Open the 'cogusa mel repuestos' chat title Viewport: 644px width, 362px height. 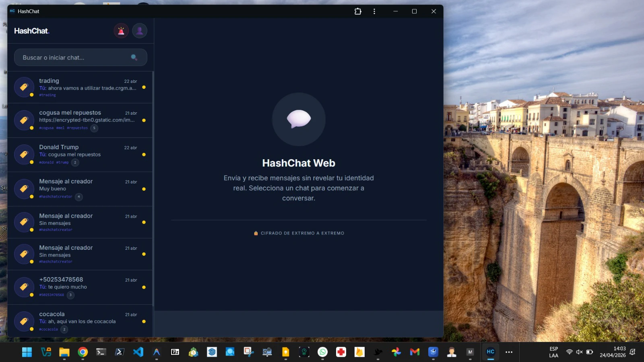(x=70, y=113)
